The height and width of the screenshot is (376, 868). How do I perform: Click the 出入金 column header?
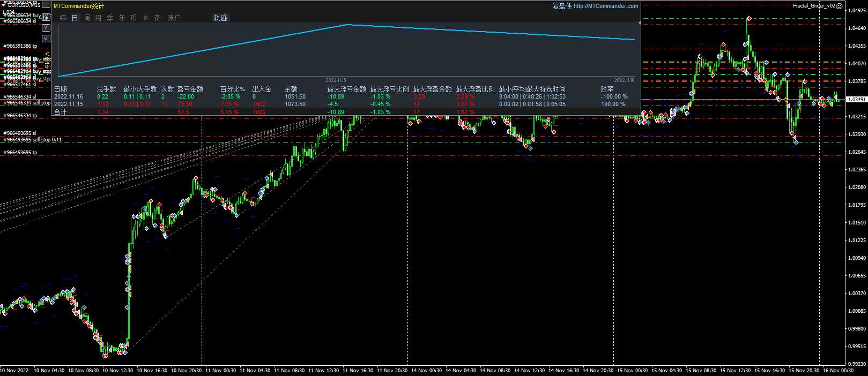(x=262, y=89)
